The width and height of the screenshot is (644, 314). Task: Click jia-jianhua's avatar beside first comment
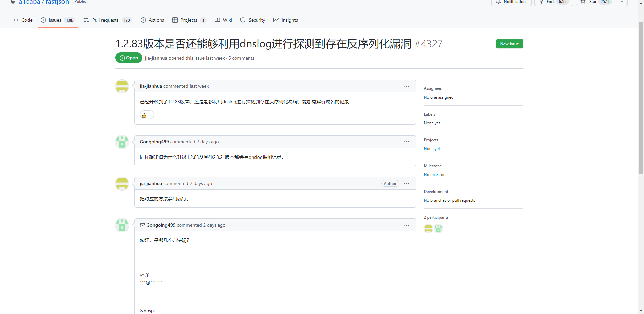pos(122,86)
